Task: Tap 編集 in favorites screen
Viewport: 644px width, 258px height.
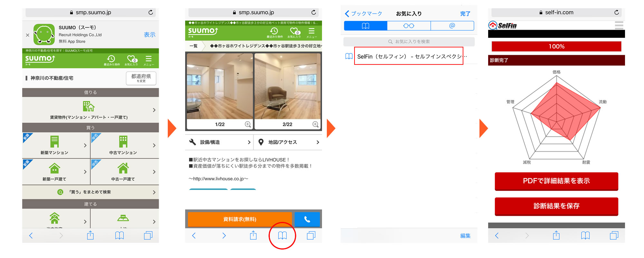Action: 465,236
